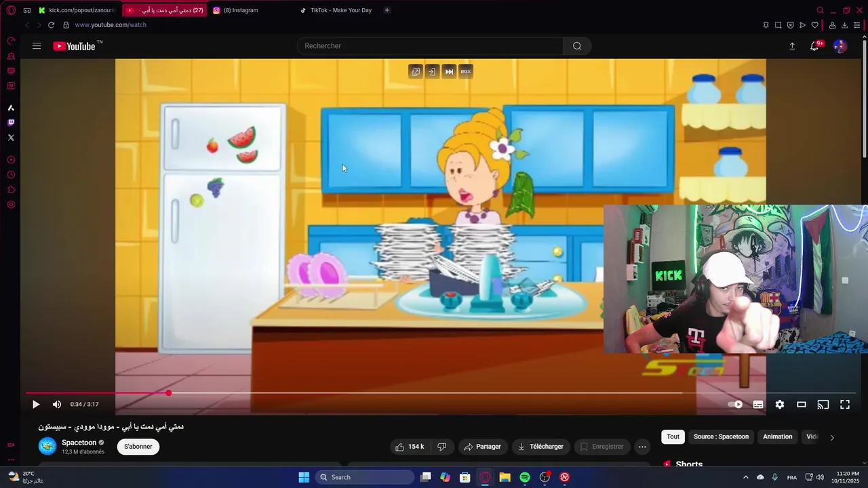This screenshot has width=868, height=488.
Task: Cast video to a device
Action: [x=823, y=405]
